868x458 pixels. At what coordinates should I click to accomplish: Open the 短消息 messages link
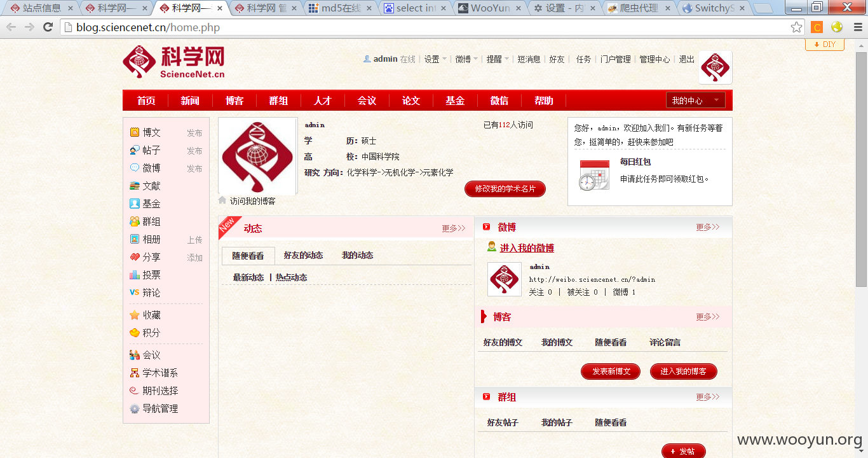click(x=529, y=59)
